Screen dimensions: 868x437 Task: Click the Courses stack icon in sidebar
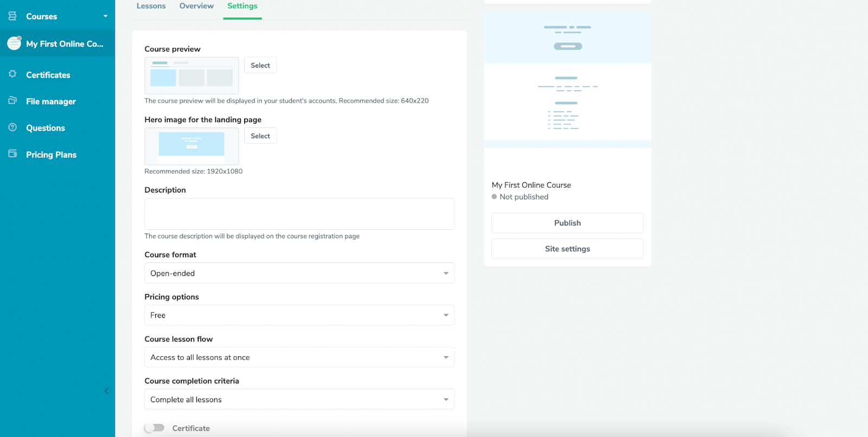[12, 16]
